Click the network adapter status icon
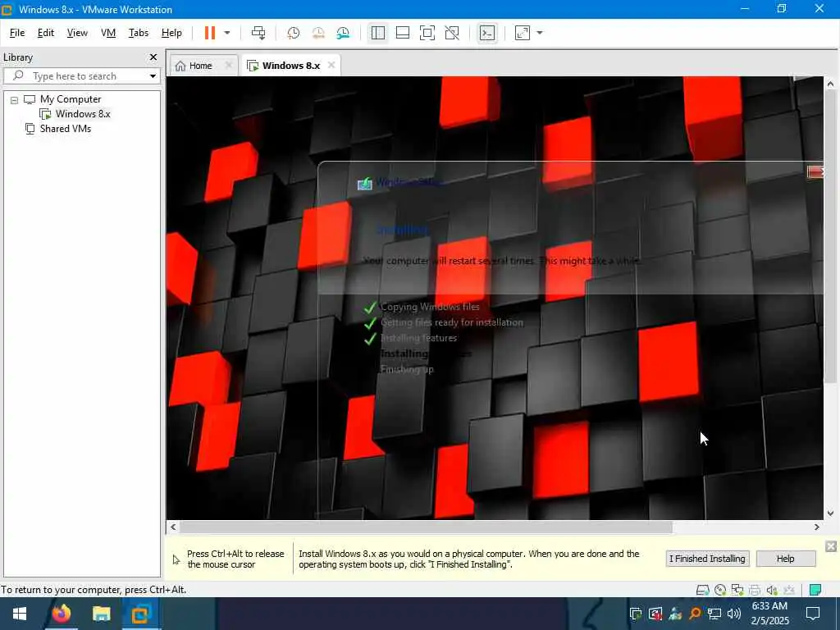840x630 pixels. click(x=737, y=590)
